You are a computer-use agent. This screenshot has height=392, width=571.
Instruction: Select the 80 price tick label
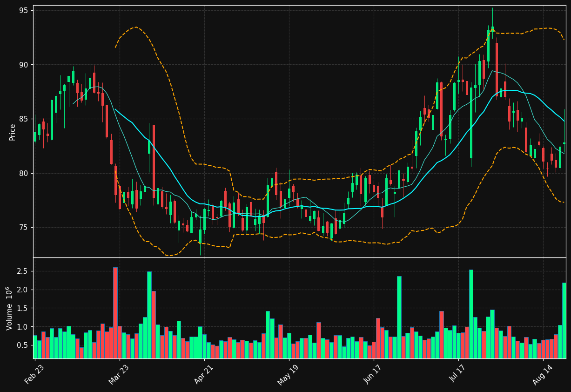point(25,173)
